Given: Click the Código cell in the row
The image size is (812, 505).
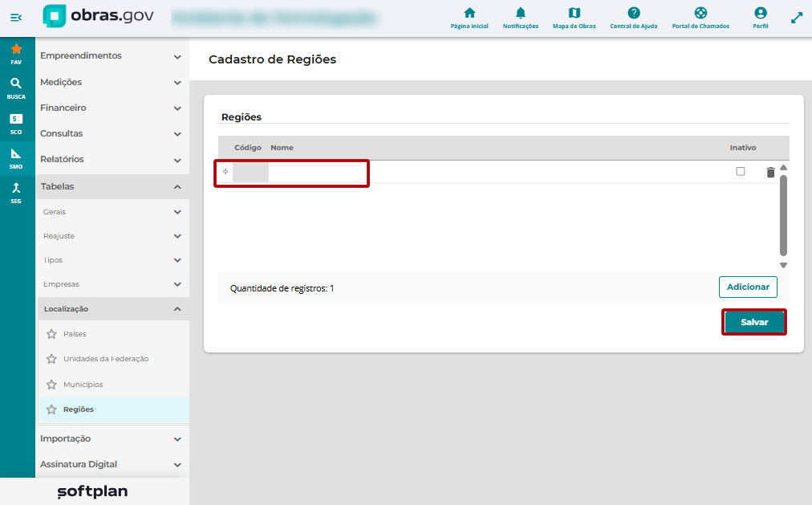Looking at the screenshot, I should (250, 172).
